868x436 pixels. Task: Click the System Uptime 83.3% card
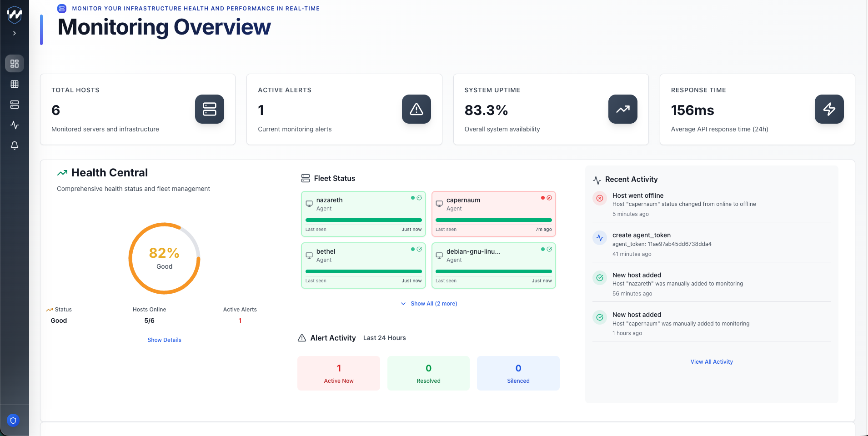point(551,110)
